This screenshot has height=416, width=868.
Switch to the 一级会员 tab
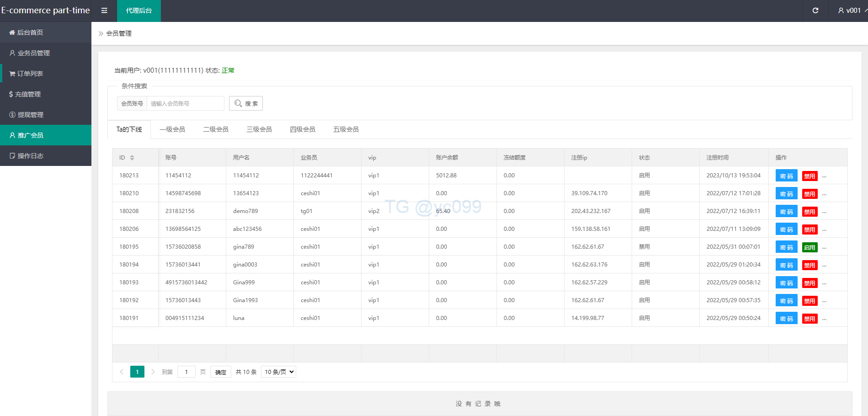pos(172,129)
